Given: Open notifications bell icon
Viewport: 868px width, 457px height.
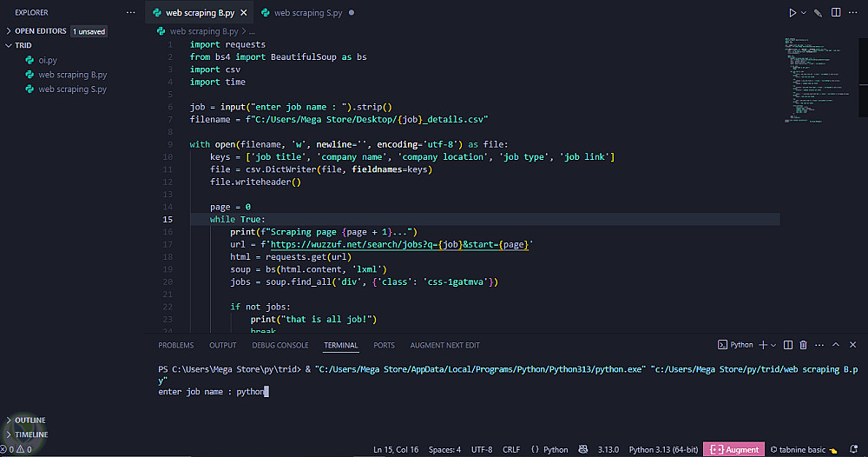Looking at the screenshot, I should (x=853, y=449).
